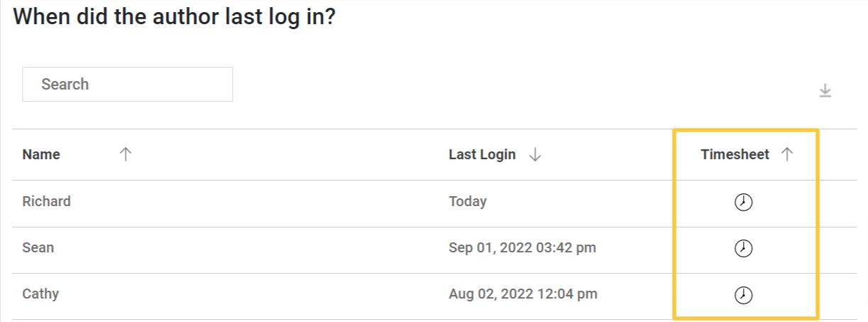Select the Last Login column header

coord(482,154)
